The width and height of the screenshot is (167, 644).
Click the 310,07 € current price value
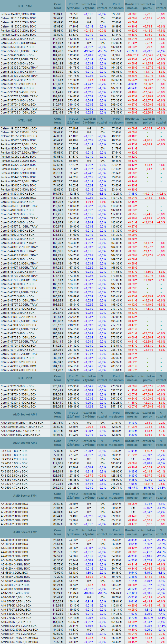58,105
